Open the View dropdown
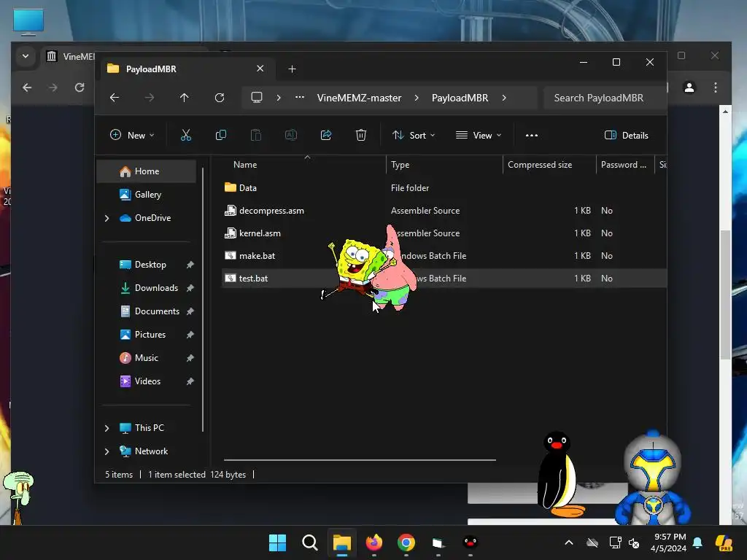The width and height of the screenshot is (747, 560). click(x=479, y=135)
